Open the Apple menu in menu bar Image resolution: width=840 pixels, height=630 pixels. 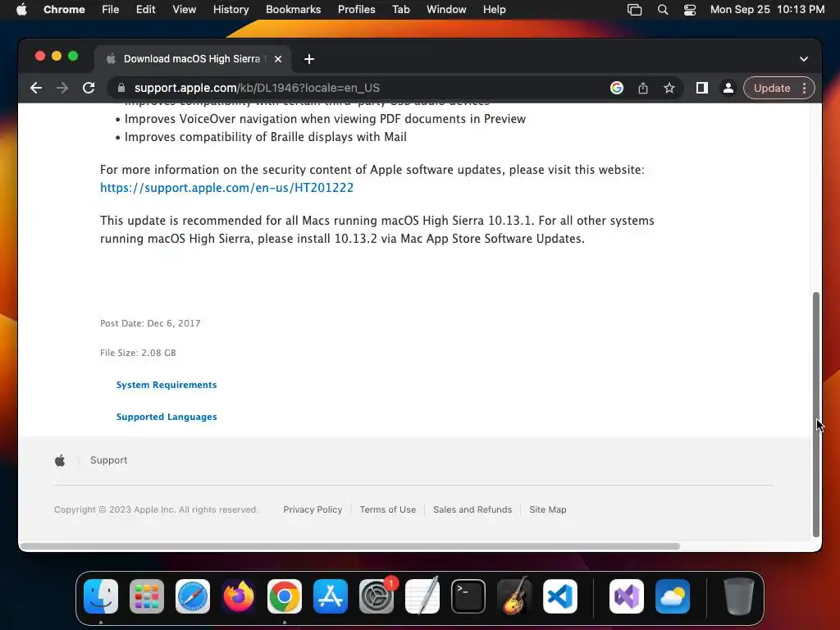tap(21, 10)
